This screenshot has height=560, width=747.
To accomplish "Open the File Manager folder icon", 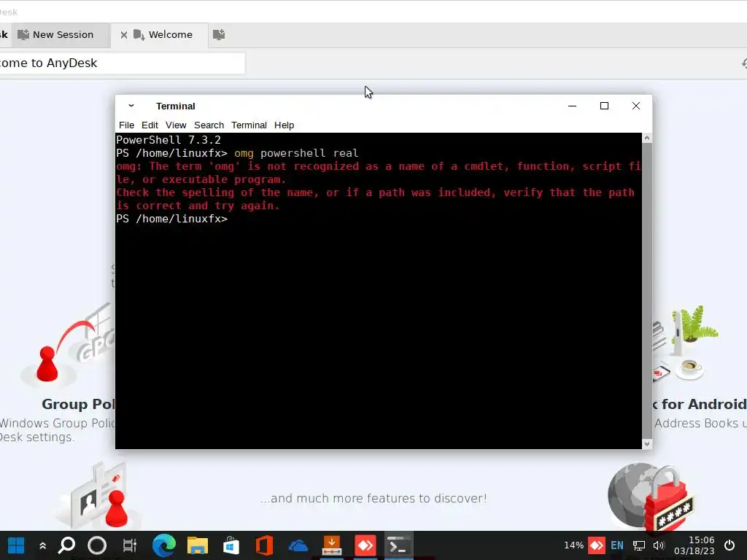I will pyautogui.click(x=197, y=545).
